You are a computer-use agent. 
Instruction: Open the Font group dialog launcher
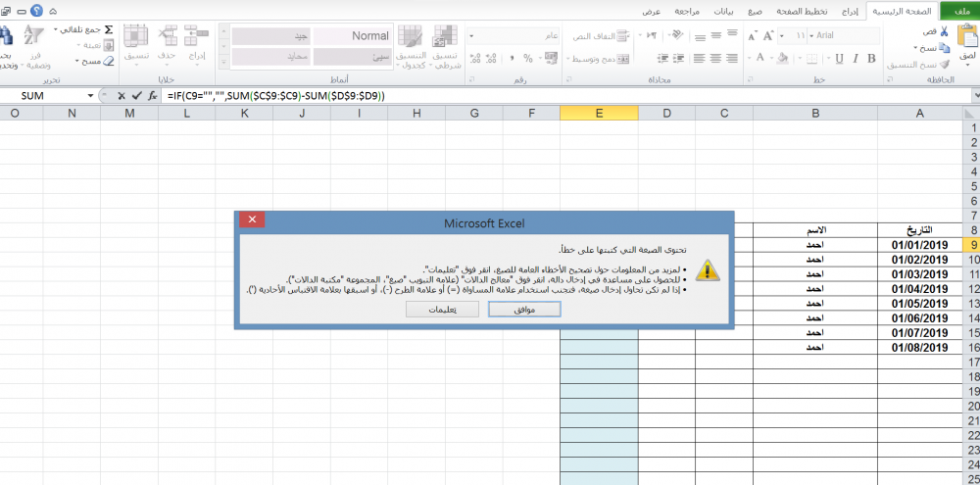point(750,80)
